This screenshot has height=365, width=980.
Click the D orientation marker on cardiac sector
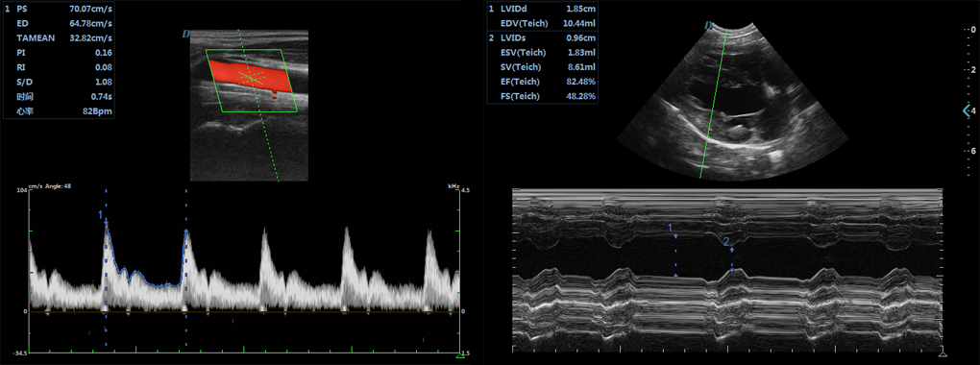[x=708, y=26]
